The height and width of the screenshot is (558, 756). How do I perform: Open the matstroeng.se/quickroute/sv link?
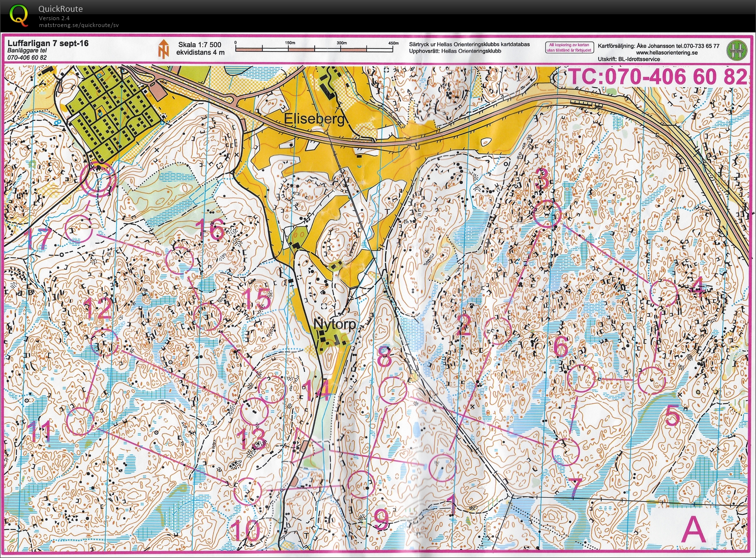pos(79,25)
